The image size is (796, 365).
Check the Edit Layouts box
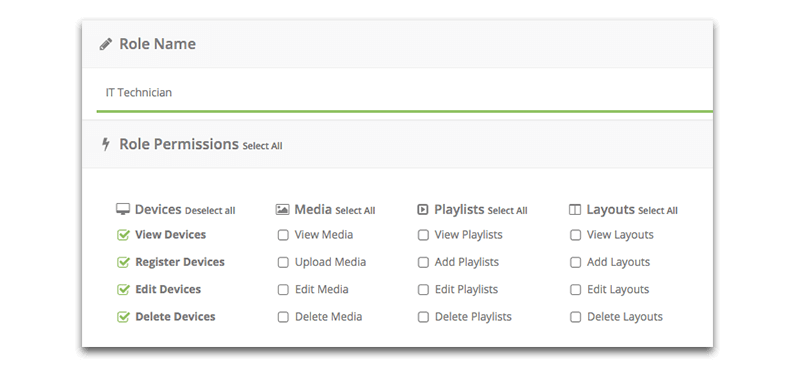point(575,290)
